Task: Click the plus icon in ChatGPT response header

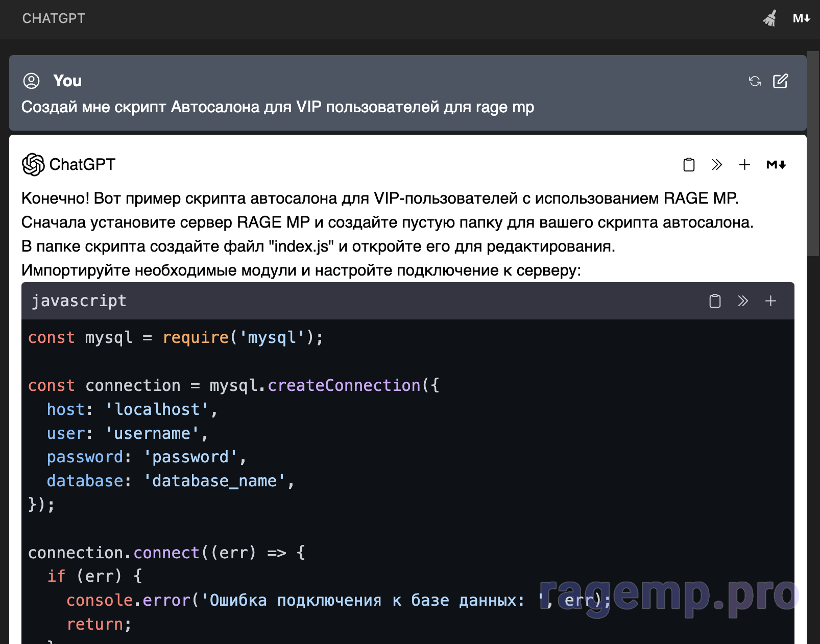Action: [x=744, y=164]
